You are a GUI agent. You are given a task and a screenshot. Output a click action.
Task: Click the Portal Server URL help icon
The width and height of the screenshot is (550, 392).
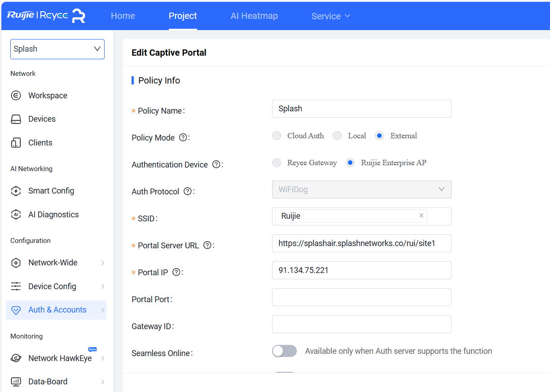(207, 245)
